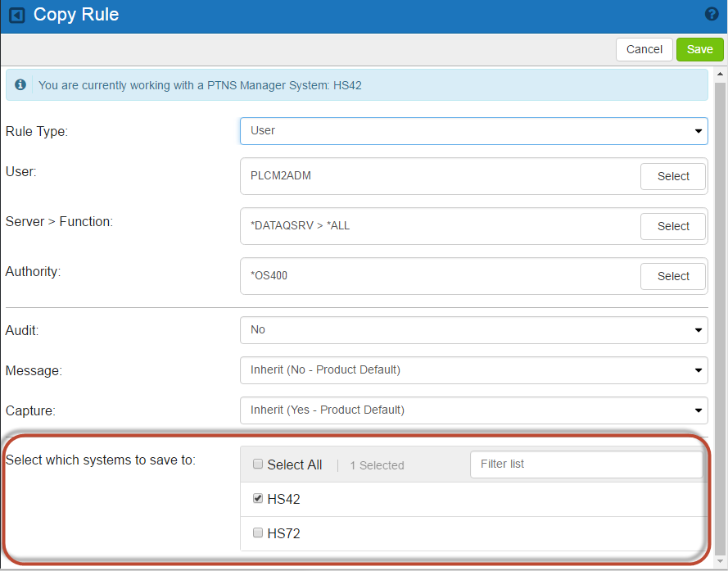Viewport: 728px width, 571px height.
Task: Open the help question mark icon
Action: click(711, 14)
